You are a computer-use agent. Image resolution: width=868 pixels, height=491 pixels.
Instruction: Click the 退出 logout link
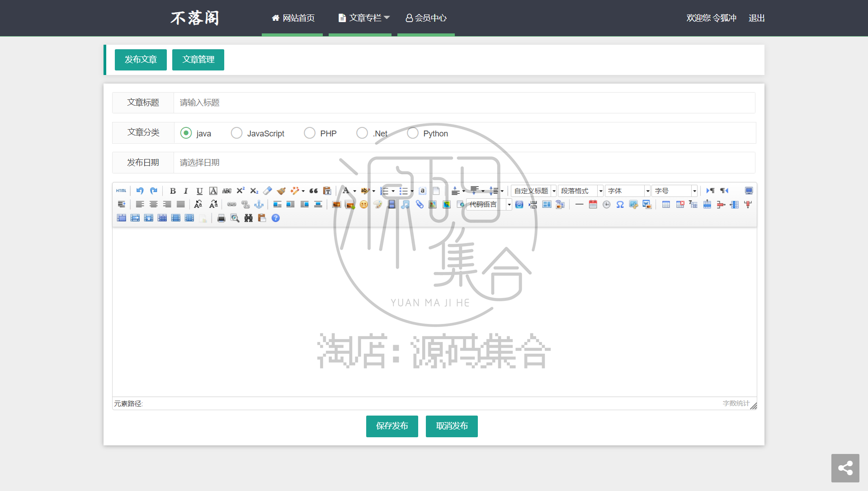[x=756, y=18]
